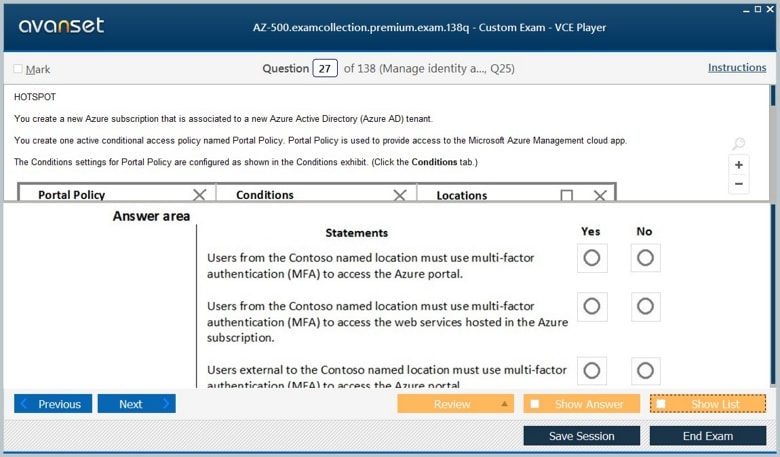The image size is (780, 457).
Task: Select Yes for the first MFA statement
Action: pos(591,258)
